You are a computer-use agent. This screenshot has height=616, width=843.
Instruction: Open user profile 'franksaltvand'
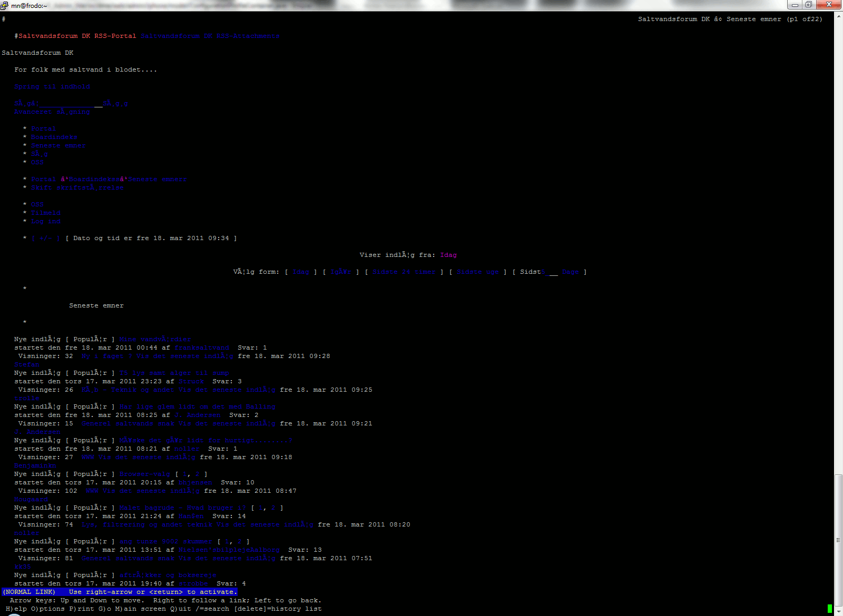point(202,348)
